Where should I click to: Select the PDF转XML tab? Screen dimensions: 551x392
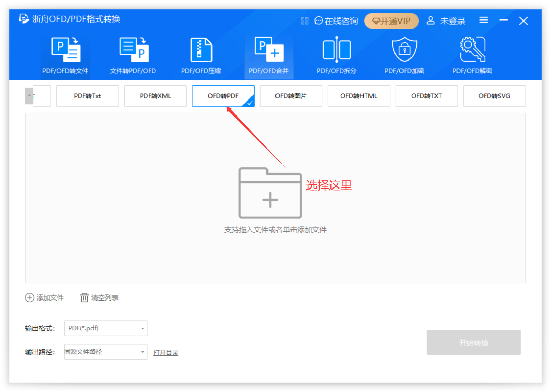155,96
